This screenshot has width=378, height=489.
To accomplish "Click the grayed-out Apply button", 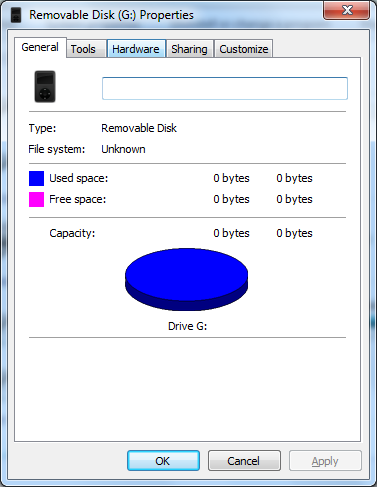I will (x=325, y=461).
